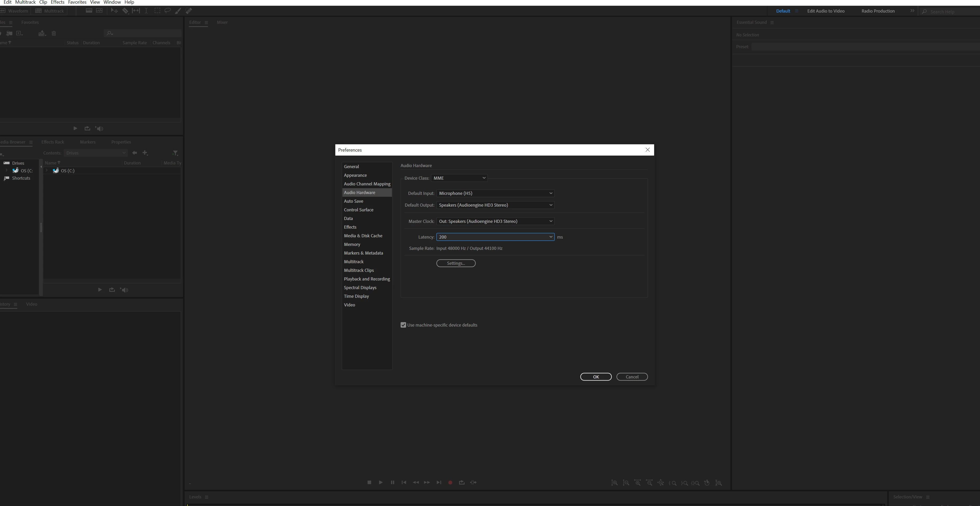
Task: Switch to Multitrack view toggle
Action: click(x=50, y=11)
